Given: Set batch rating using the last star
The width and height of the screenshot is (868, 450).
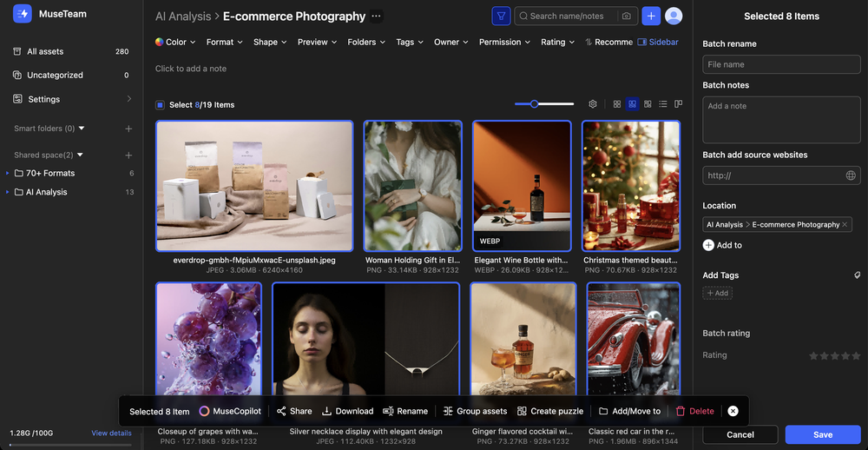Looking at the screenshot, I should [x=856, y=355].
